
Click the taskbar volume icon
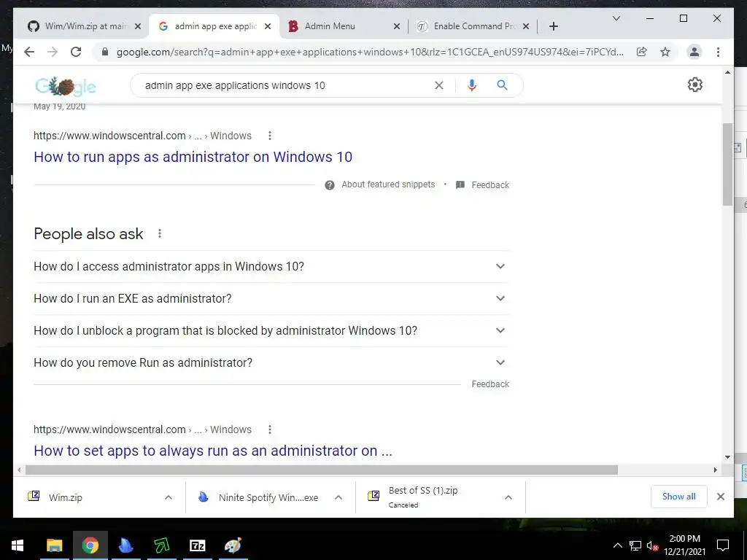tap(652, 545)
